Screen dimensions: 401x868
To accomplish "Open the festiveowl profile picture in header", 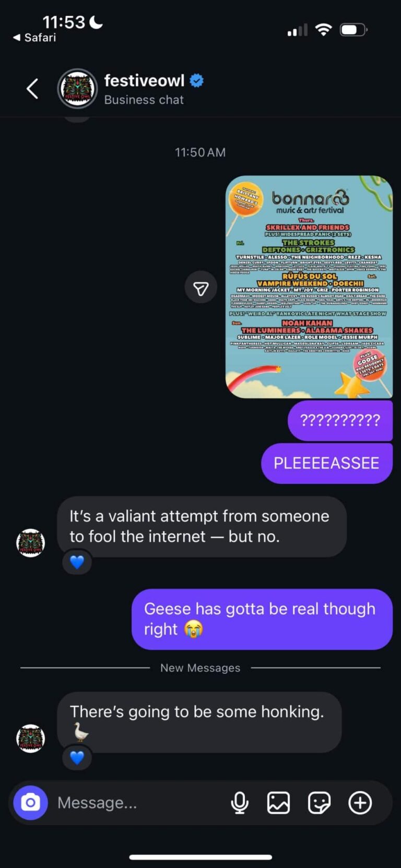I will (77, 89).
